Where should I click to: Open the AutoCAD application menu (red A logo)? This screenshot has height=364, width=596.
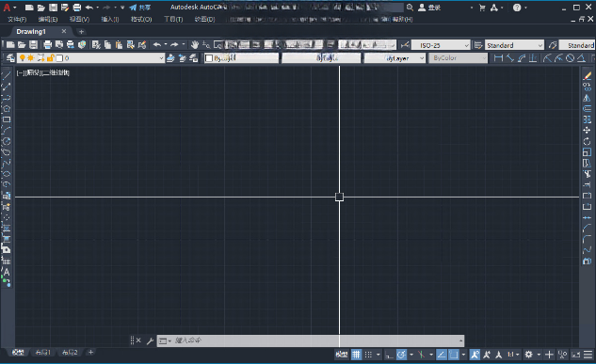click(7, 8)
